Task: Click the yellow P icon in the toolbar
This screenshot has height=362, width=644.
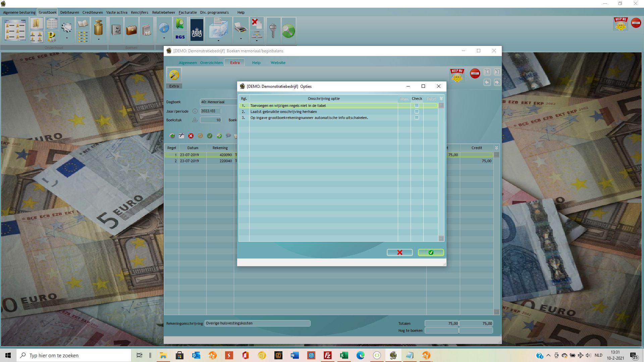Action: [52, 36]
